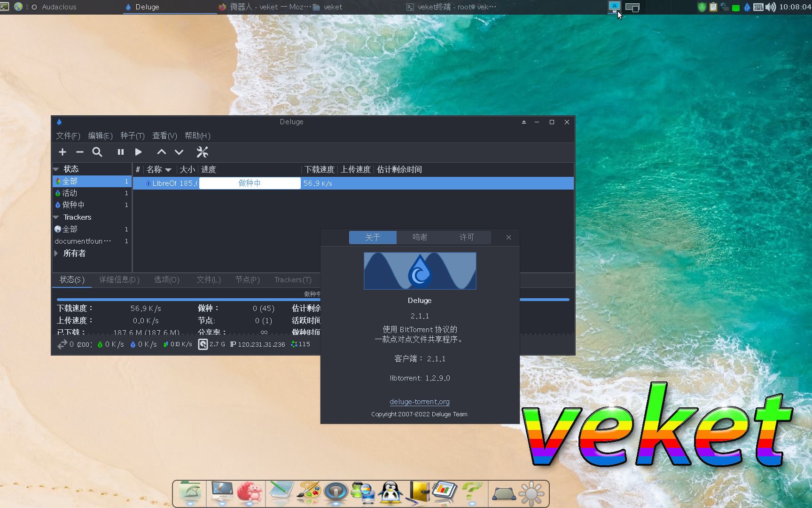Click the screenshot scissors panel icon
The width and height of the screenshot is (812, 508).
tap(614, 7)
